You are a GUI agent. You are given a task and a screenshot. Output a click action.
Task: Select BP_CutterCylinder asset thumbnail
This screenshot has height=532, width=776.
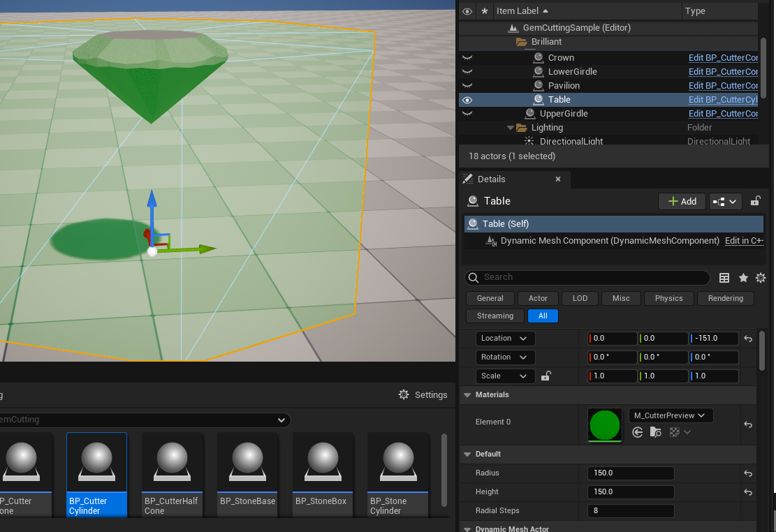[96, 475]
